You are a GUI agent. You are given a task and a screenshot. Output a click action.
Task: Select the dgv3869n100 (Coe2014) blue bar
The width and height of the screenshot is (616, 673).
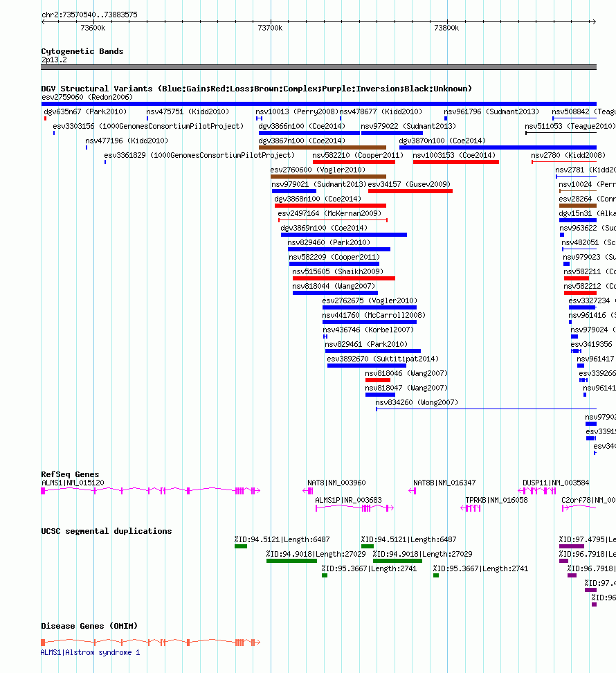click(343, 235)
